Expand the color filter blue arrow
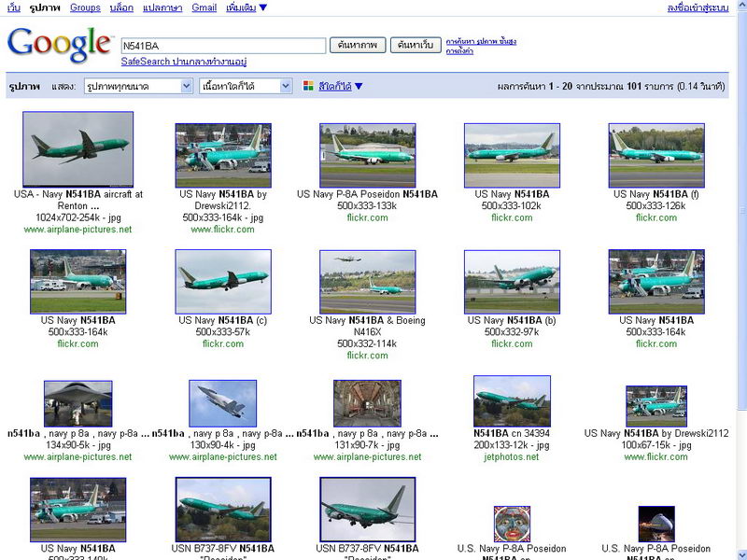Image resolution: width=747 pixels, height=560 pixels. [x=359, y=86]
